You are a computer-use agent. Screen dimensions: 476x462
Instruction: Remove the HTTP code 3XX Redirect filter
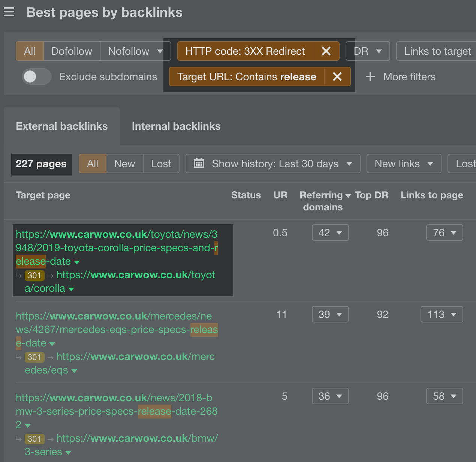[x=326, y=51]
